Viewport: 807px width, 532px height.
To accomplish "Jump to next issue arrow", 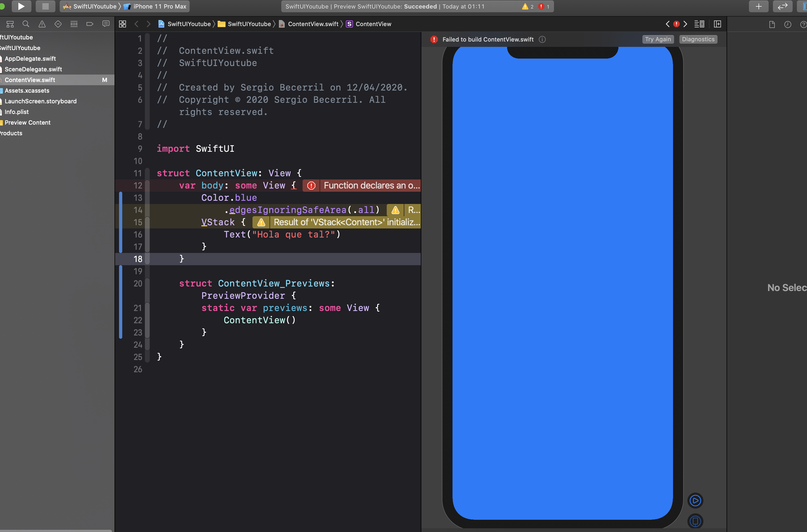I will coord(685,24).
